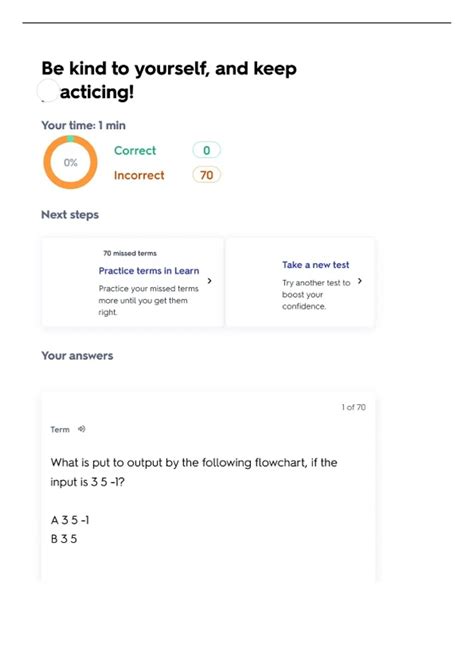Click the 0% donut score chart

tap(71, 162)
